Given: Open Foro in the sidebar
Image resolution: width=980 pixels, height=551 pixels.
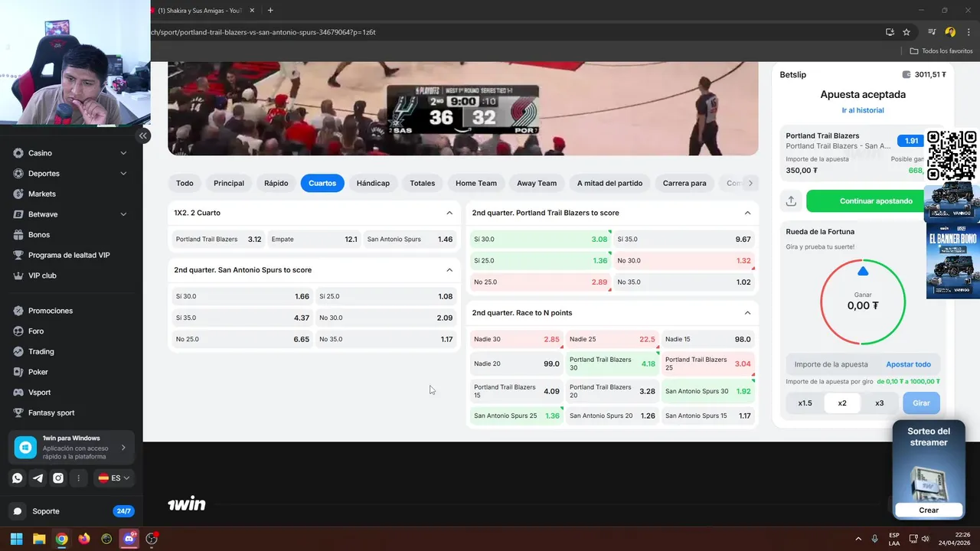Looking at the screenshot, I should [x=35, y=331].
